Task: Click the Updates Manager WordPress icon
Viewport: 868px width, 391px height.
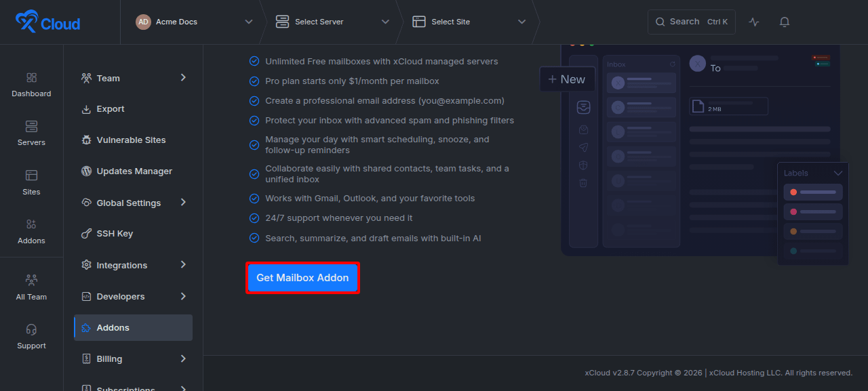Action: coord(86,171)
